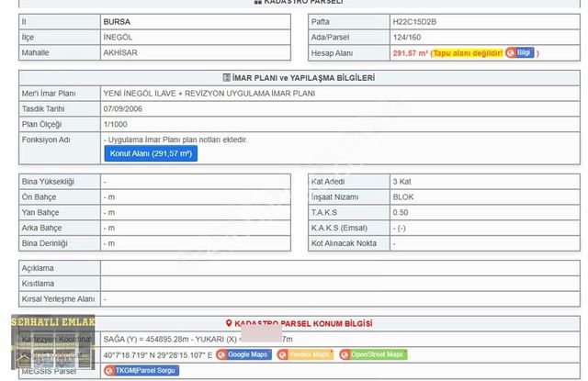Click the 124/160 Ada/Parsel value
588x381 pixels.
click(408, 37)
